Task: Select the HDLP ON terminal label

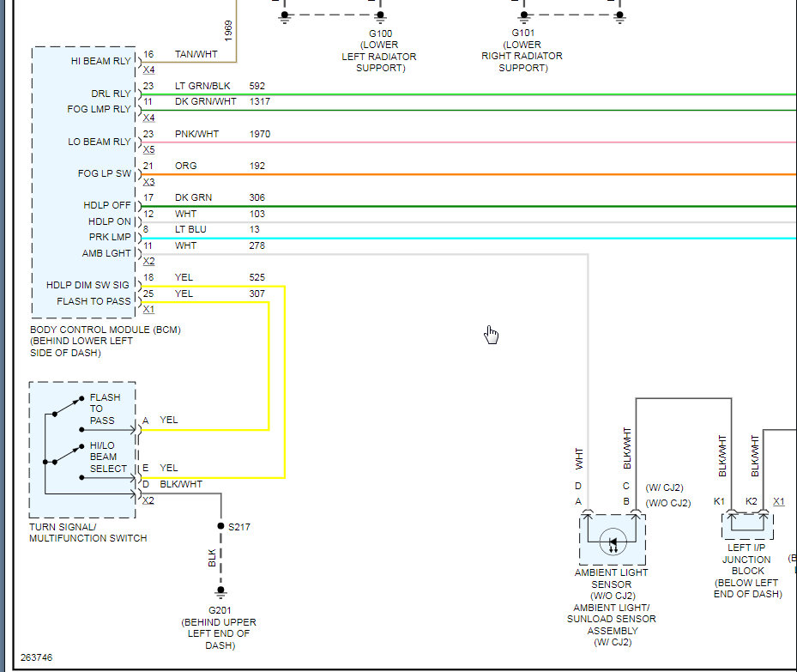Action: 110,221
